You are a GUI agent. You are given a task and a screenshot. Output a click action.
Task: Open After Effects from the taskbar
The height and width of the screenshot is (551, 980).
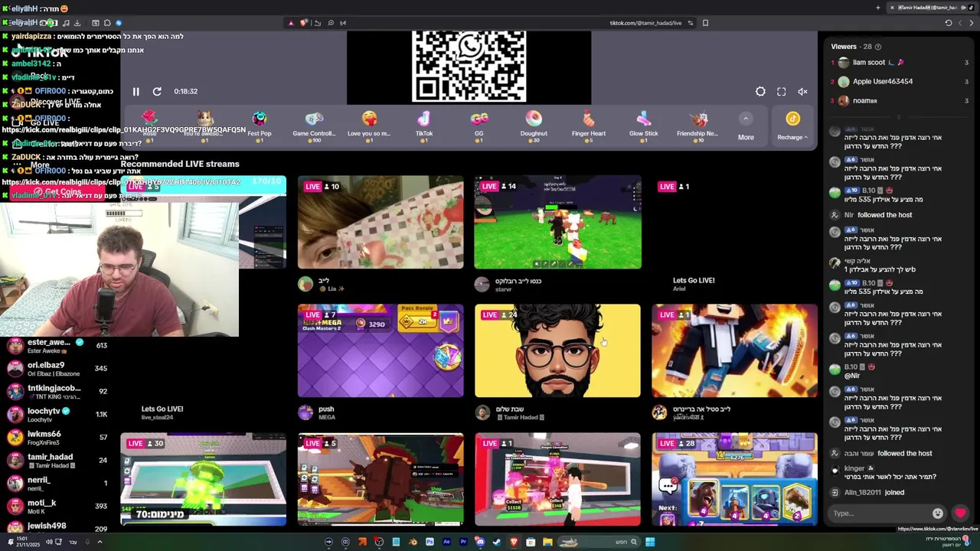pyautogui.click(x=446, y=542)
